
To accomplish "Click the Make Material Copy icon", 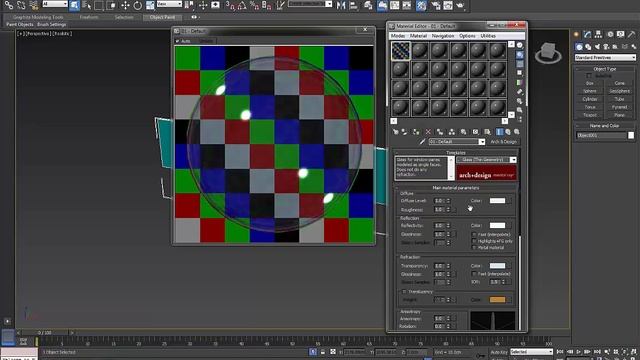I will (440, 132).
